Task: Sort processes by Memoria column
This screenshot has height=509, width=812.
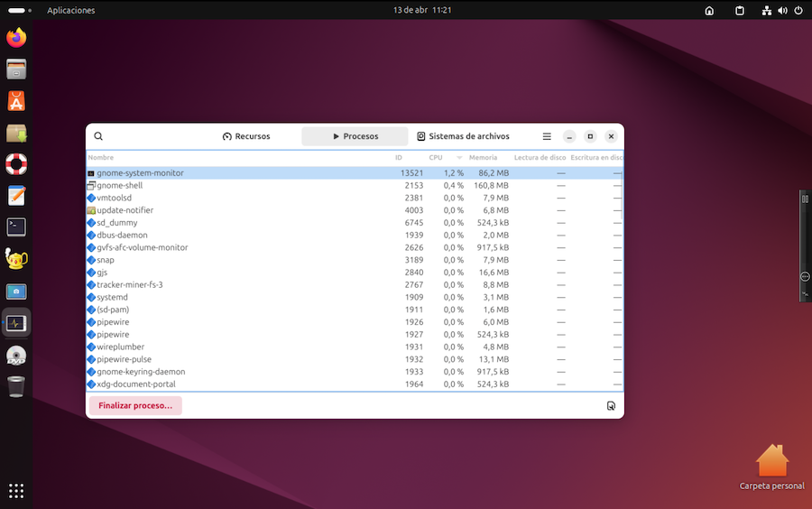Action: (x=483, y=158)
